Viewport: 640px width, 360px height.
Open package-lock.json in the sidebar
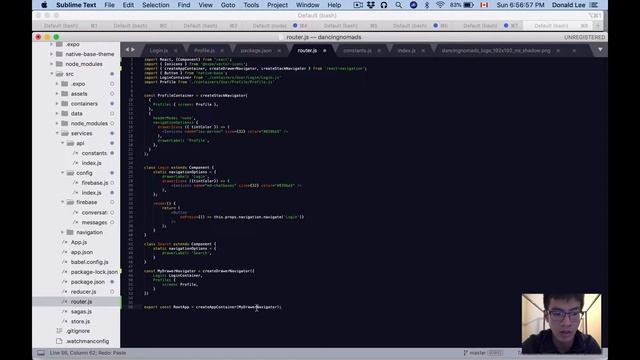(x=94, y=272)
